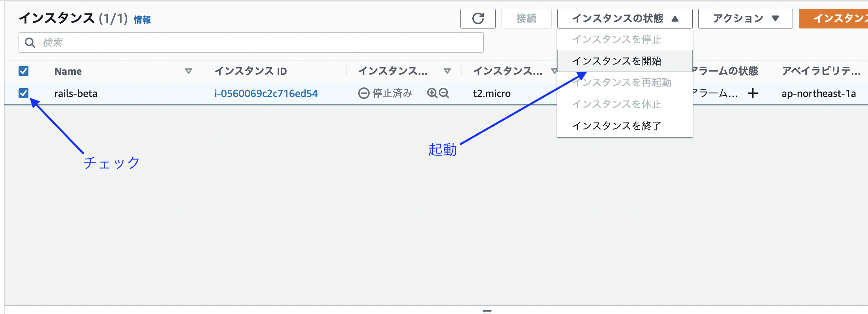The image size is (868, 314).
Task: Select インスタンスを終了 from menu
Action: click(x=616, y=126)
